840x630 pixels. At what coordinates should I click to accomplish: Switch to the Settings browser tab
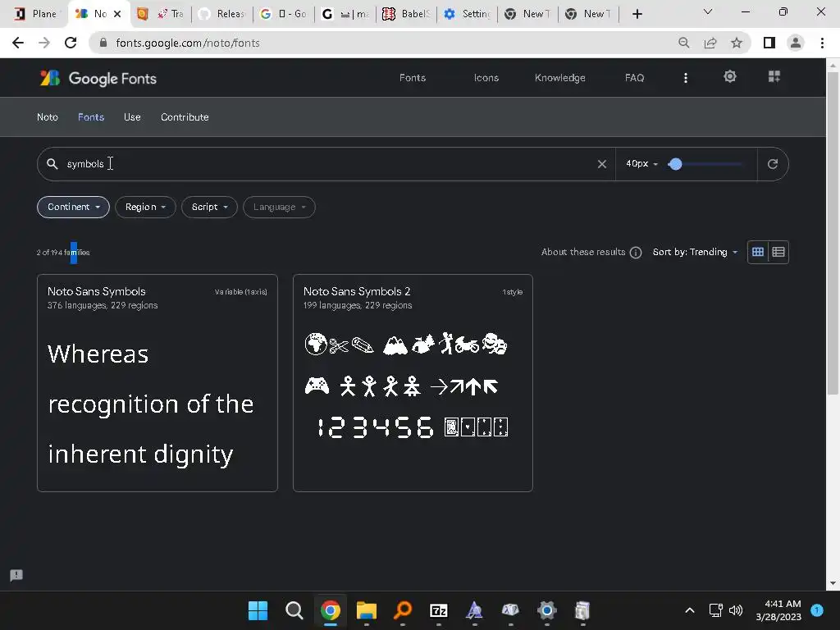[467, 14]
